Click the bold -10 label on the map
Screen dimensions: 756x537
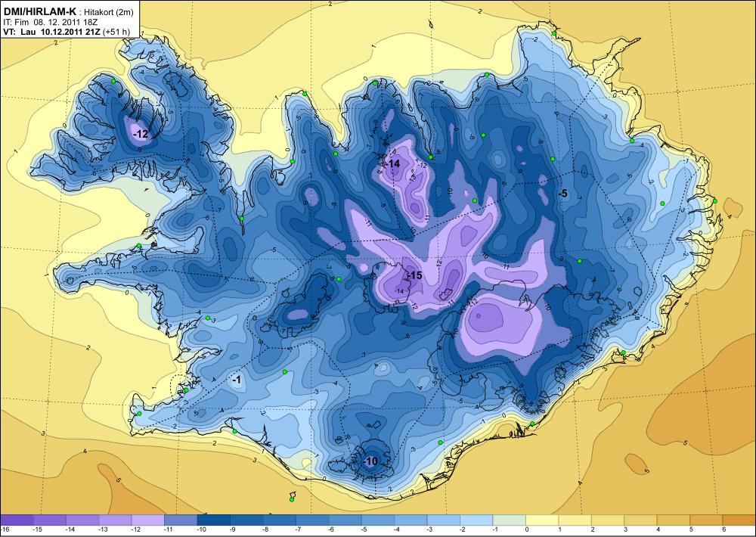point(370,461)
